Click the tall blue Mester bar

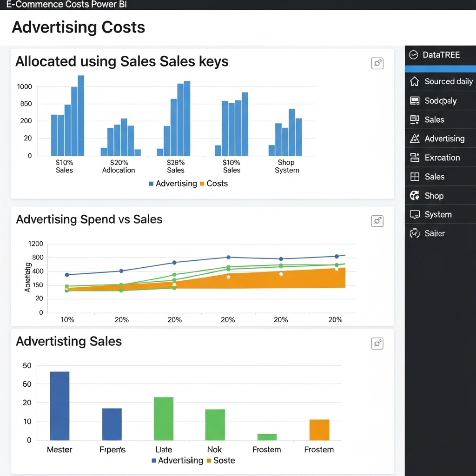point(59,405)
